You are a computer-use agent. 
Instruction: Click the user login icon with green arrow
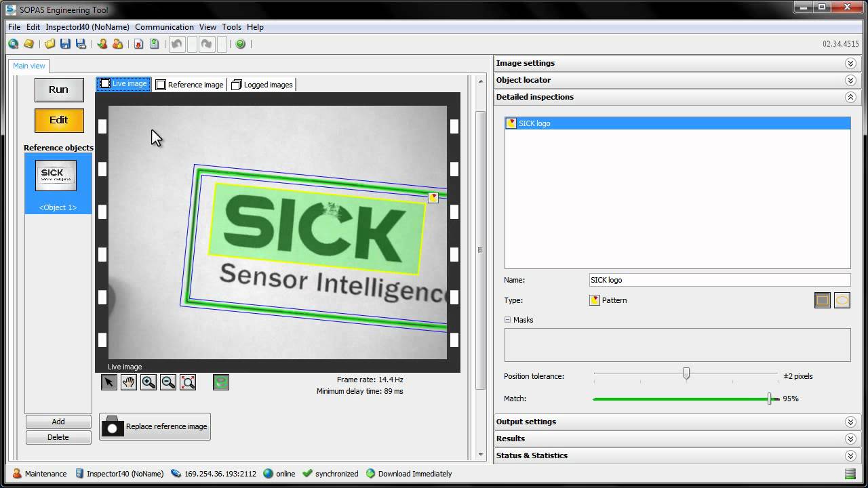(x=102, y=44)
